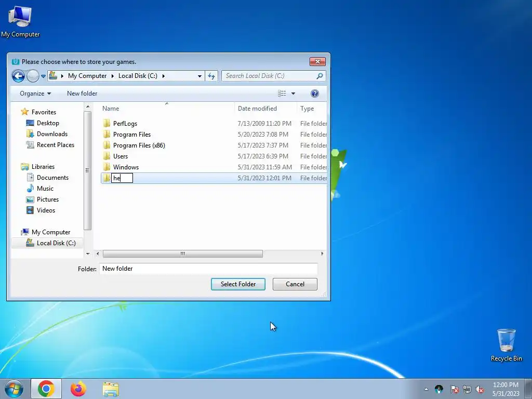The width and height of the screenshot is (532, 399).
Task: Click the change view icon
Action: [282, 94]
